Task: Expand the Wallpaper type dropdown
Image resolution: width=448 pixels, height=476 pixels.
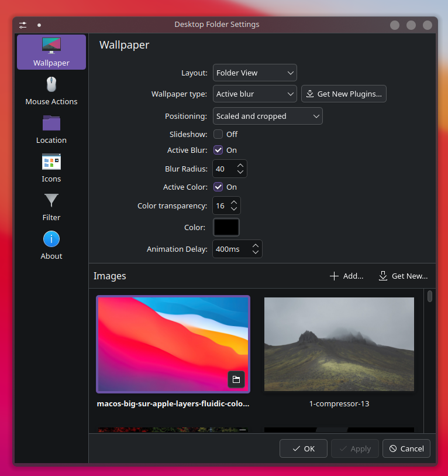Action: 255,94
